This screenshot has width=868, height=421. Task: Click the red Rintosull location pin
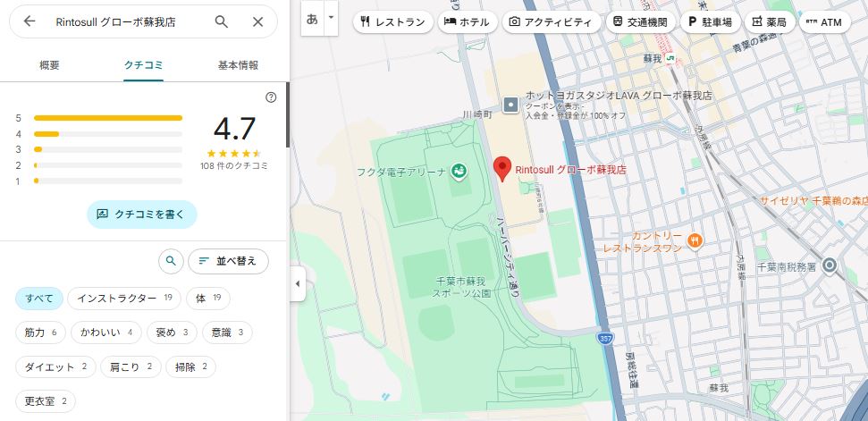pos(502,168)
